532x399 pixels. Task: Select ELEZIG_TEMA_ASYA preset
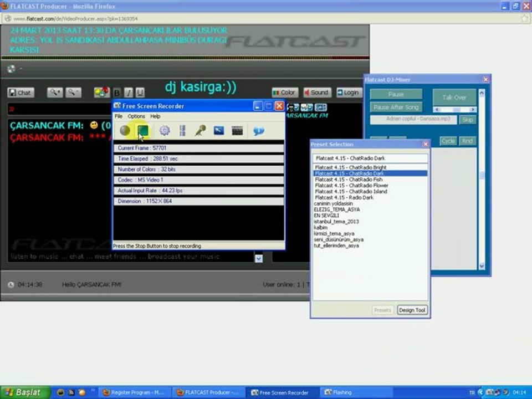370,209
